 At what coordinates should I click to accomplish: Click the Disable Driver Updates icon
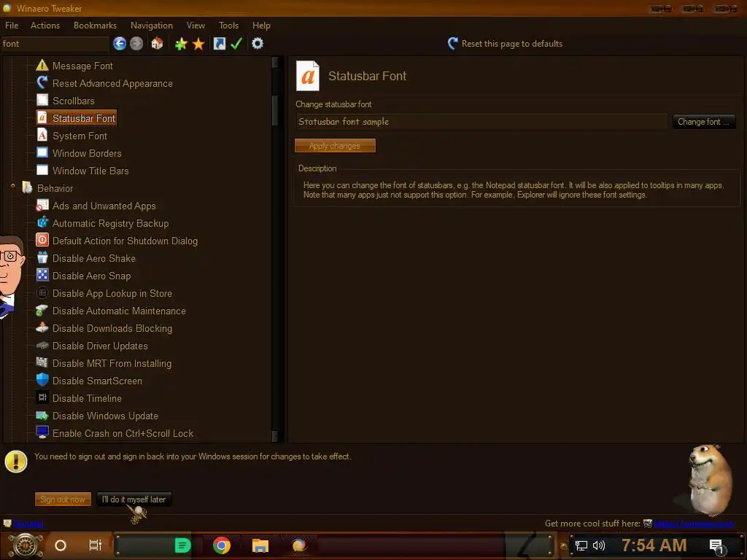tap(42, 345)
